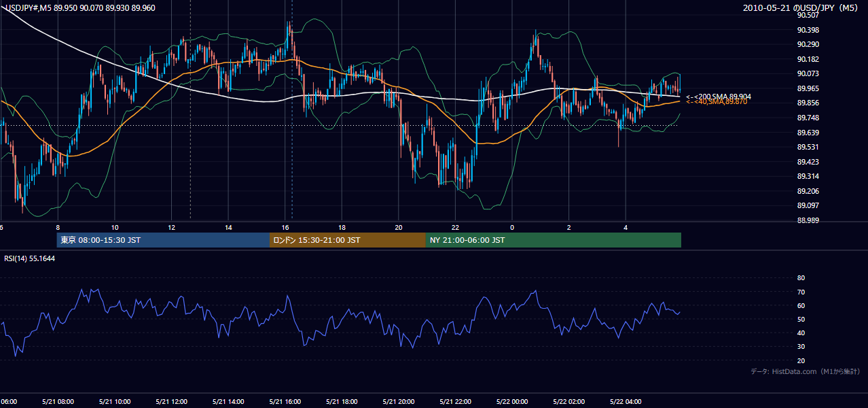Click the RSI(14) 55.1644 indicator label
The image size is (868, 408).
click(x=30, y=258)
